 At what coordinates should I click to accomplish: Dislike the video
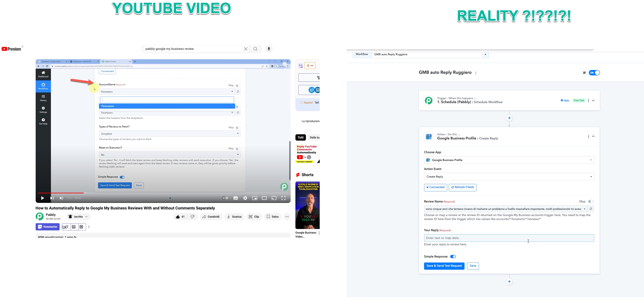click(192, 217)
